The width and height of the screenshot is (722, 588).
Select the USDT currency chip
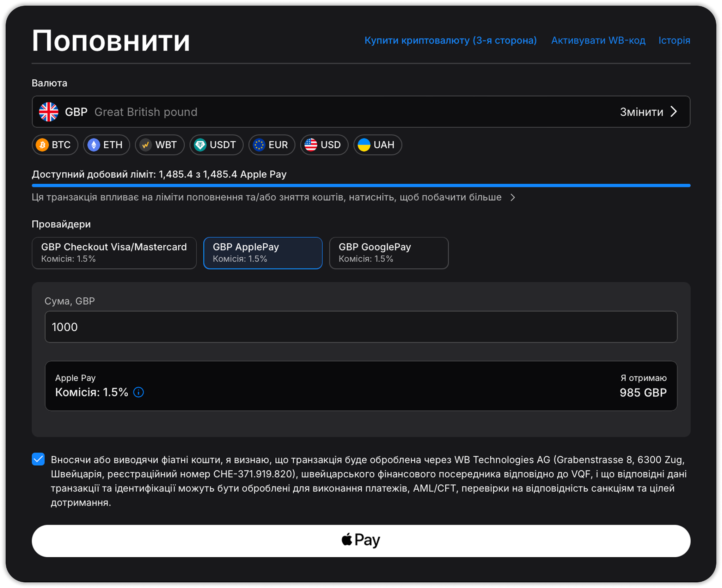pyautogui.click(x=216, y=145)
